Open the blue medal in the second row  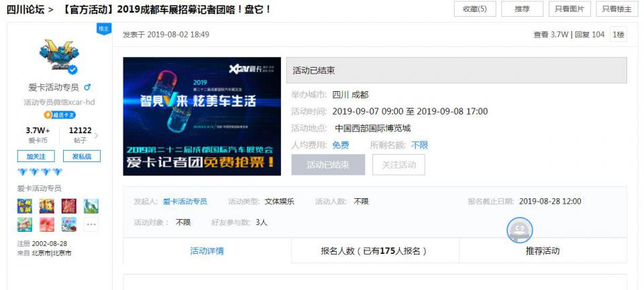69,224
